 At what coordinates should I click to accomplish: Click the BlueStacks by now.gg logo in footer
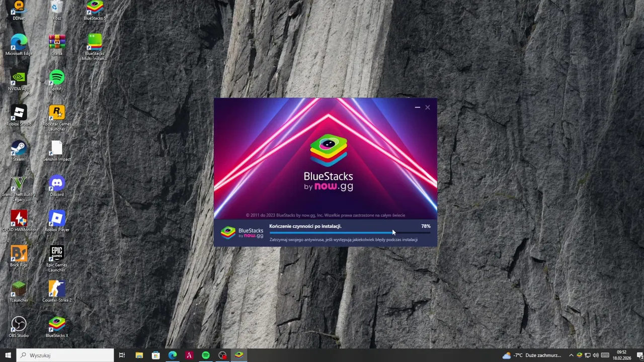click(x=243, y=232)
